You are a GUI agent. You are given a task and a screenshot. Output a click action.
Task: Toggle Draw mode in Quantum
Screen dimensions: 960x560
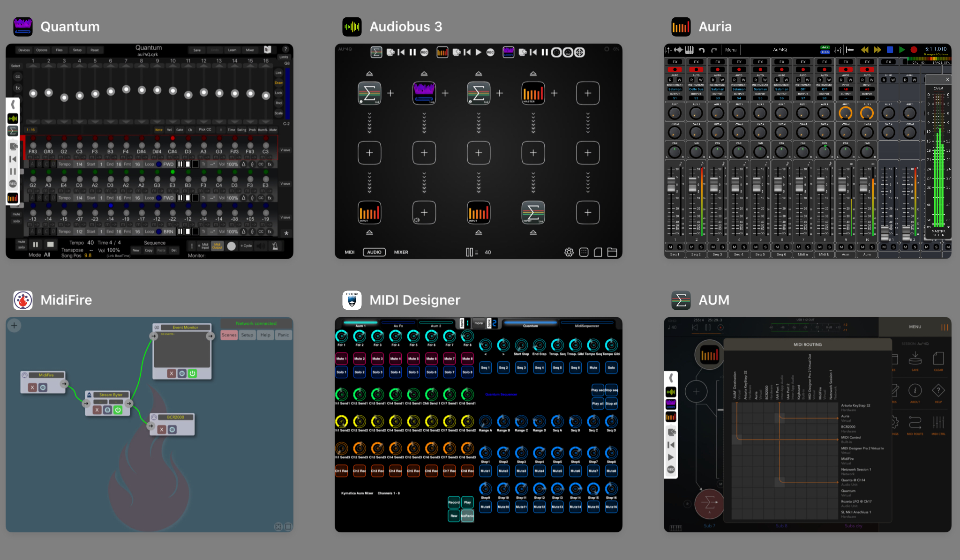click(x=279, y=83)
